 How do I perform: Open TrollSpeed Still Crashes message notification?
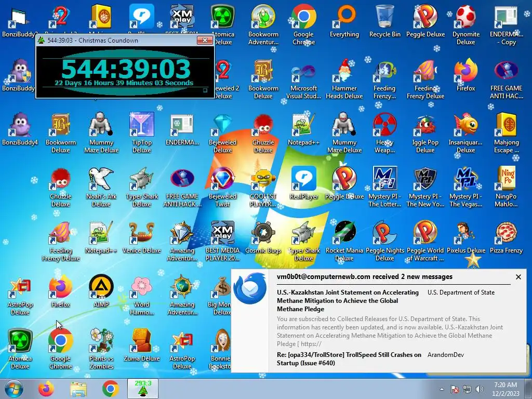point(349,358)
